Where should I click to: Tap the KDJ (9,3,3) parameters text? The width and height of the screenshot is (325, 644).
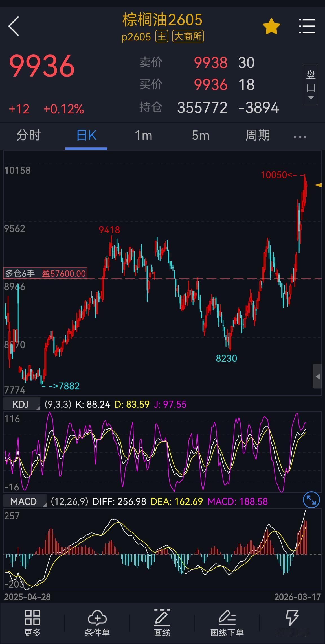click(x=58, y=404)
